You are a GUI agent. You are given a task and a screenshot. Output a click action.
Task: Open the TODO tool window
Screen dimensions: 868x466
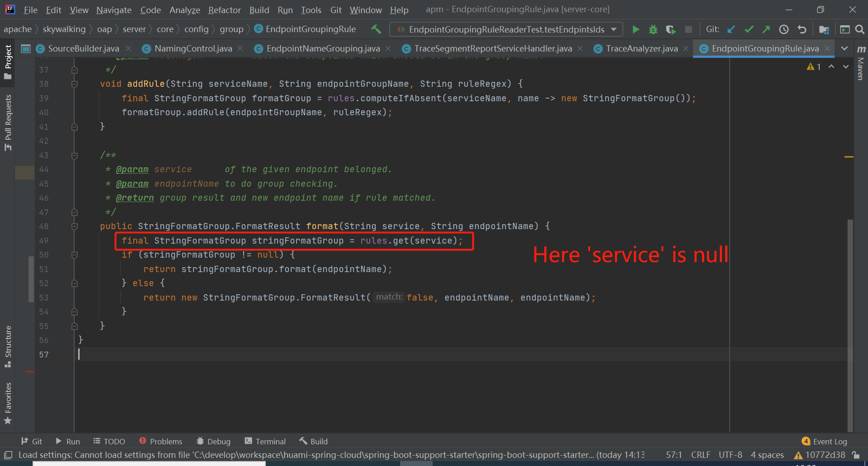pos(109,441)
